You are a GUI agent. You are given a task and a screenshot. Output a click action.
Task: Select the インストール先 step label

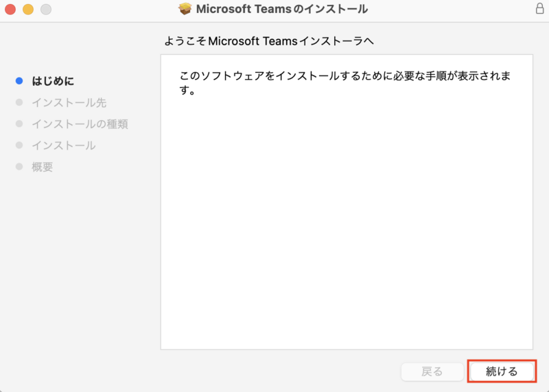tap(69, 102)
